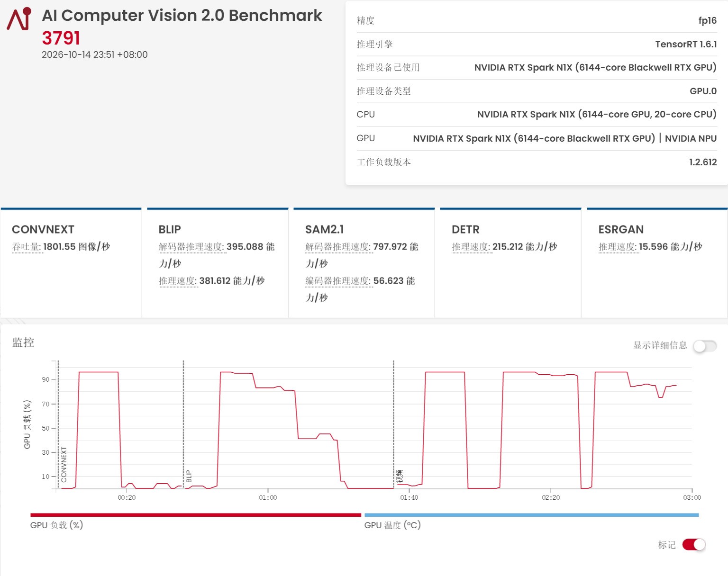This screenshot has width=728, height=576.
Task: Click the red GPU 负载 legend bar
Action: (x=196, y=515)
